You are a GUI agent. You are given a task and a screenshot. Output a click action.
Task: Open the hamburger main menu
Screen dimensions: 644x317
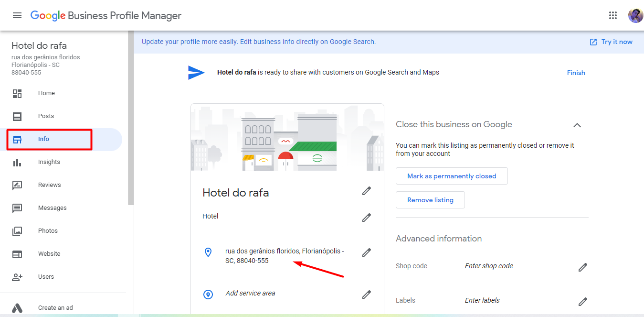pos(17,15)
